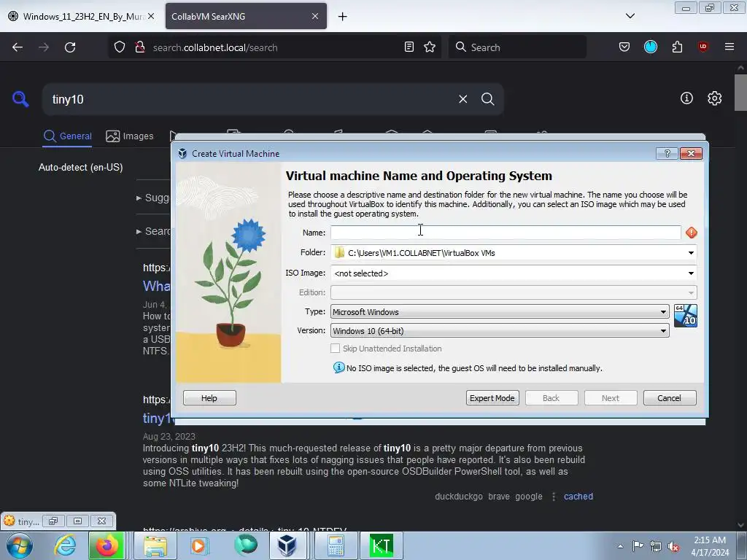747x560 pixels.
Task: Click the Next button
Action: (611, 398)
